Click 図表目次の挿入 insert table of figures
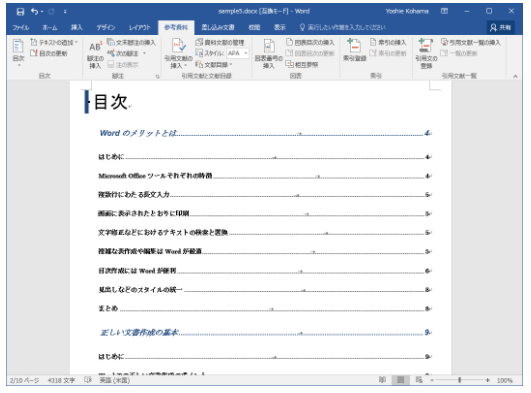 tap(310, 42)
